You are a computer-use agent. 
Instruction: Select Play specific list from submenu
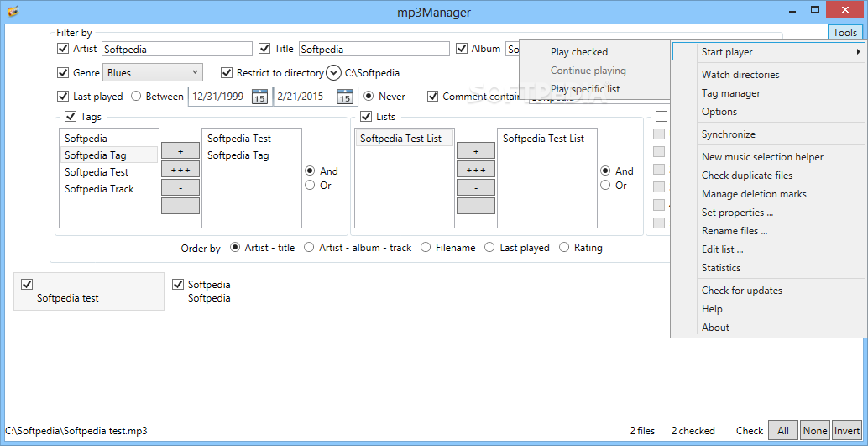pyautogui.click(x=585, y=89)
